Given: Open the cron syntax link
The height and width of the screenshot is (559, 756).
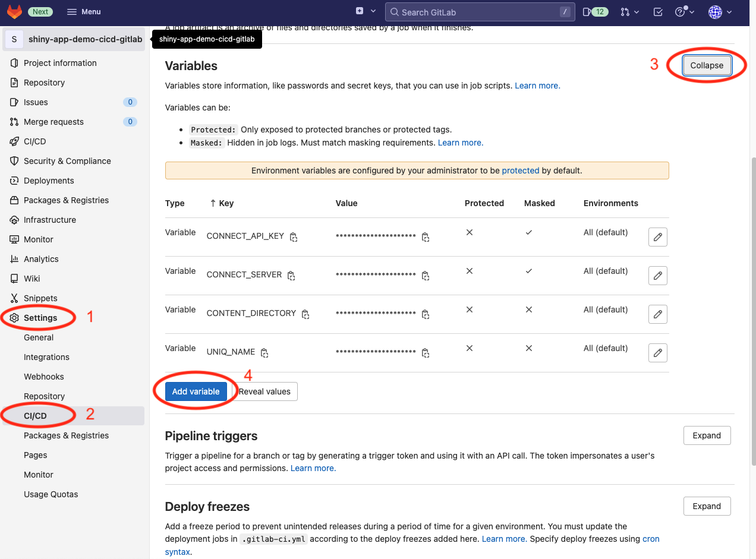Looking at the screenshot, I should pos(650,538).
